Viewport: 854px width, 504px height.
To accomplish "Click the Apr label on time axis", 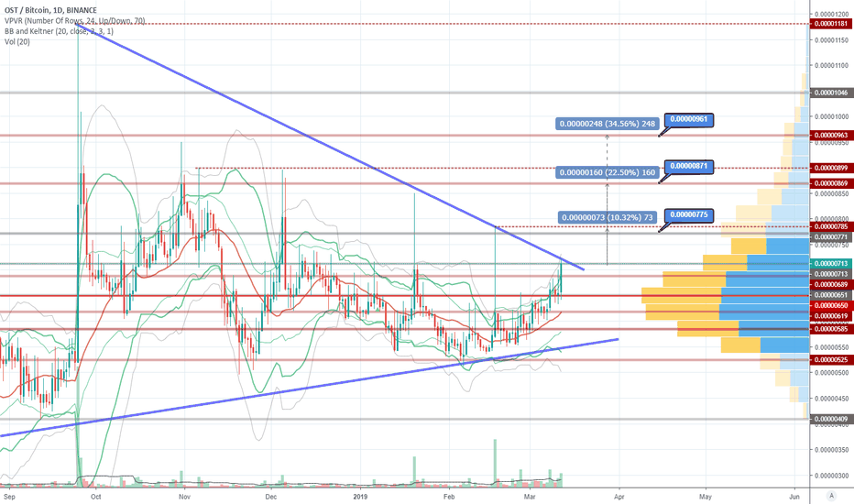I will point(619,497).
